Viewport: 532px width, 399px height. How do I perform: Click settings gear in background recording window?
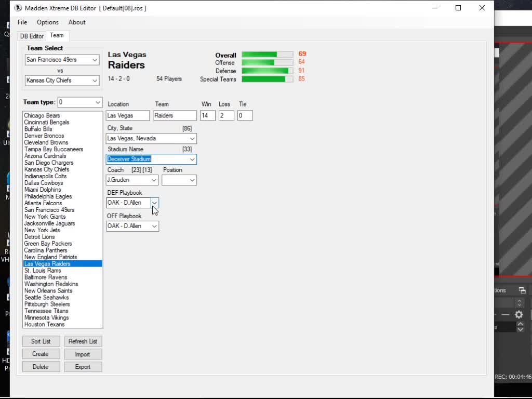point(519,315)
